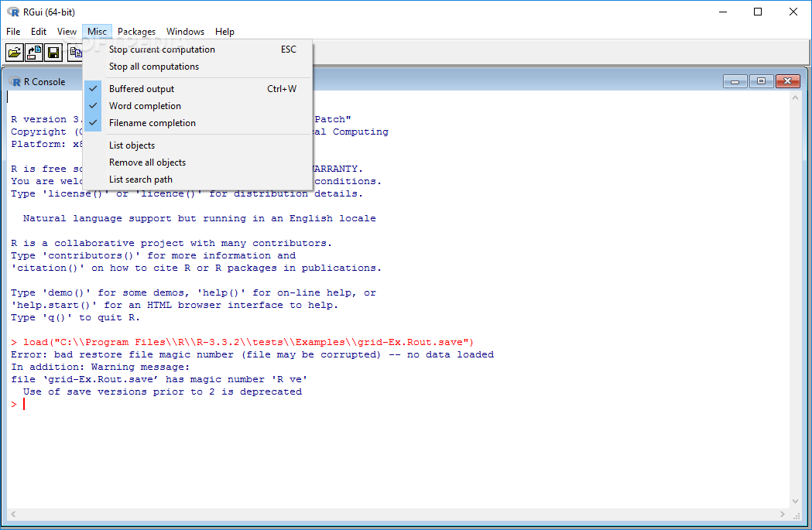Click 'In addition: Warning message:' line
This screenshot has height=530, width=812.
[x=101, y=367]
